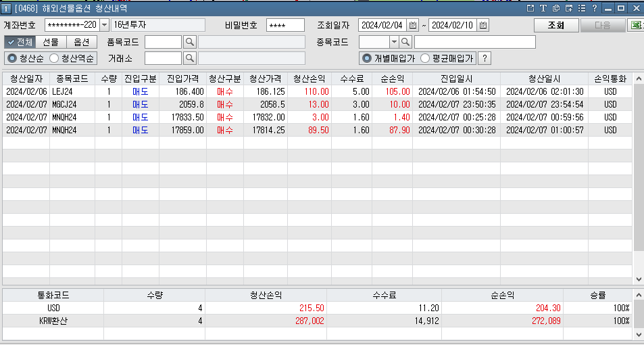Open calendar for end date 2024/02/10

point(483,25)
